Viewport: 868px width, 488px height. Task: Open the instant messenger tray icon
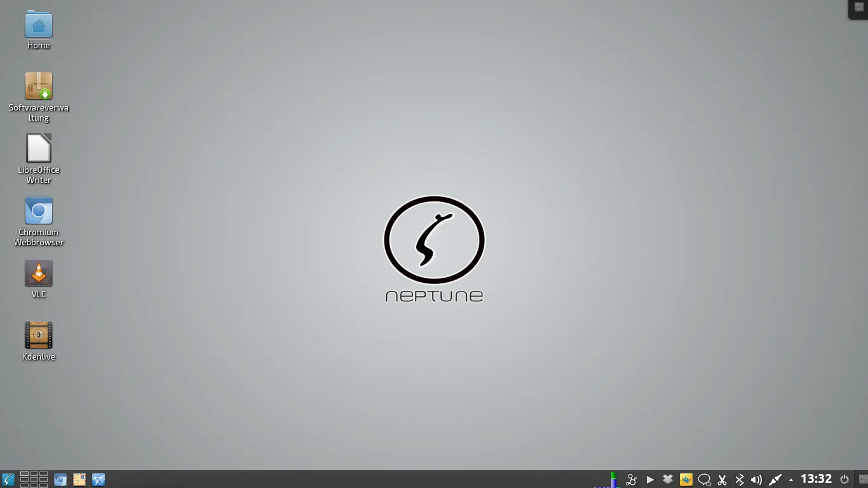click(704, 479)
